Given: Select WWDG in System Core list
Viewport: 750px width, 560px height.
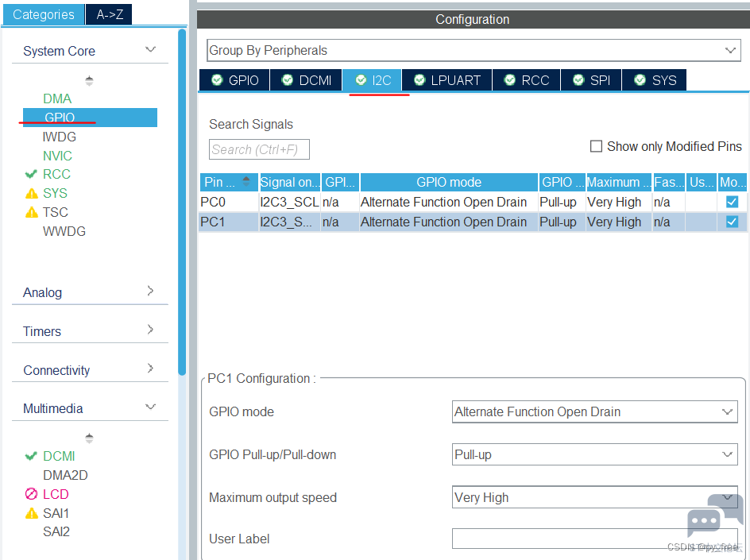Looking at the screenshot, I should 64,231.
